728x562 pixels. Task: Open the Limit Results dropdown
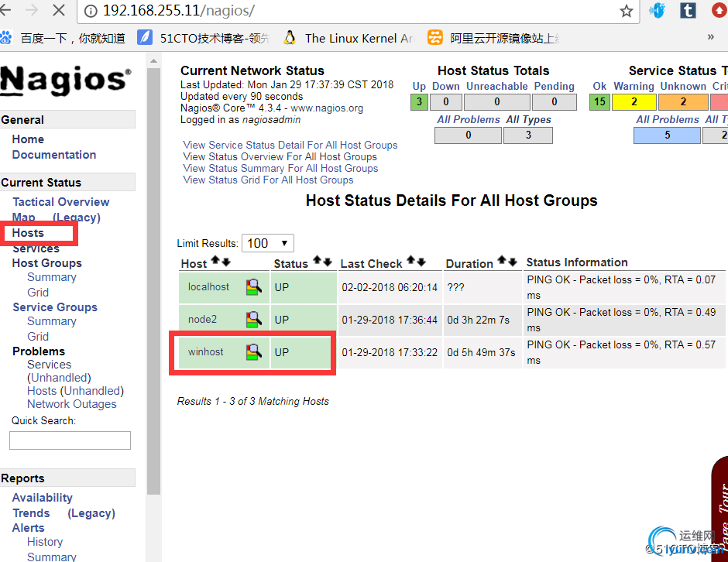[268, 243]
